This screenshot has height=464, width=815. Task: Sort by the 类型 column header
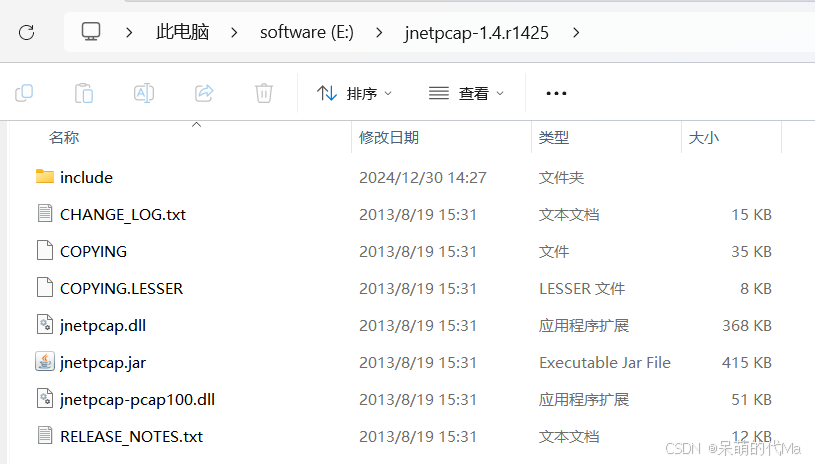pyautogui.click(x=554, y=138)
